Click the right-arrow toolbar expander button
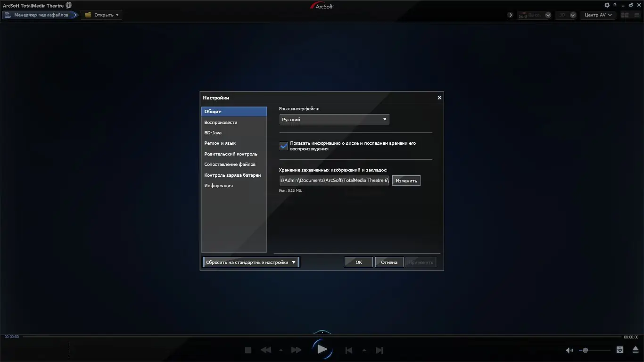Screen dimensions: 644x362 coord(511,15)
